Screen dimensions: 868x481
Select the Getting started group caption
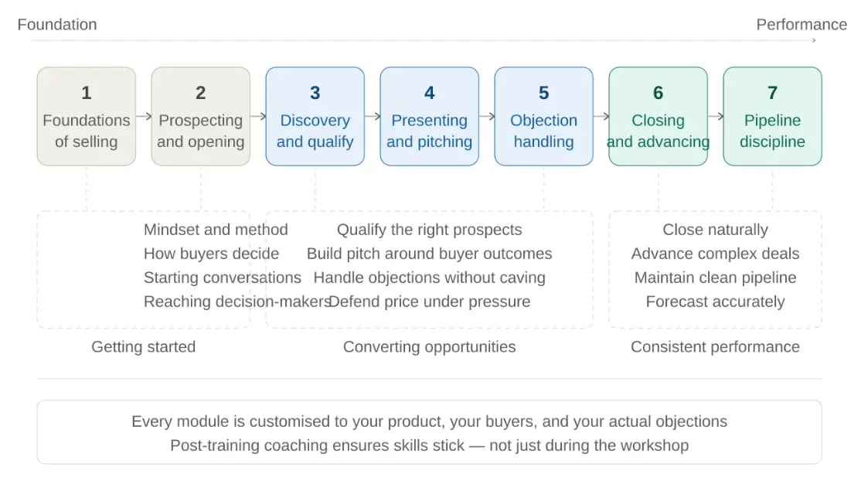pos(143,346)
